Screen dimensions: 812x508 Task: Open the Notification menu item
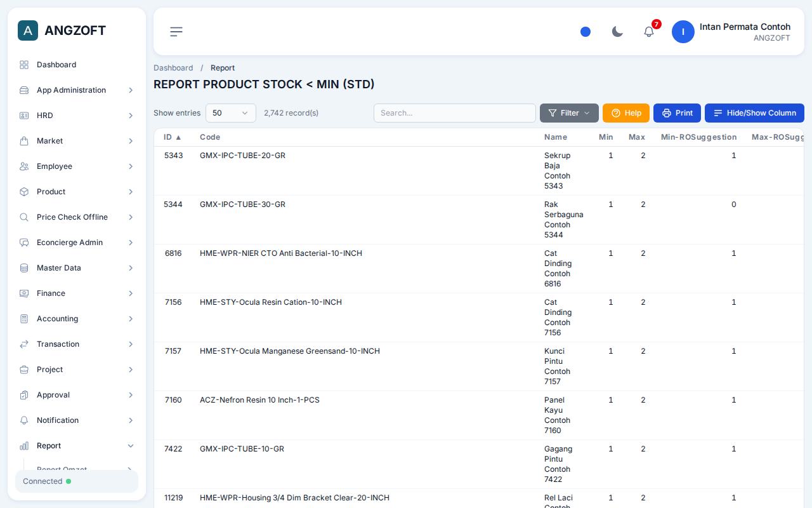tap(77, 420)
